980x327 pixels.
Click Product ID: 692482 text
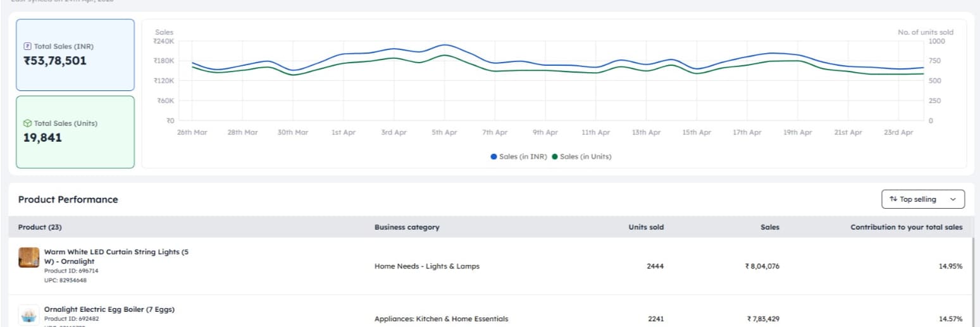click(71, 319)
